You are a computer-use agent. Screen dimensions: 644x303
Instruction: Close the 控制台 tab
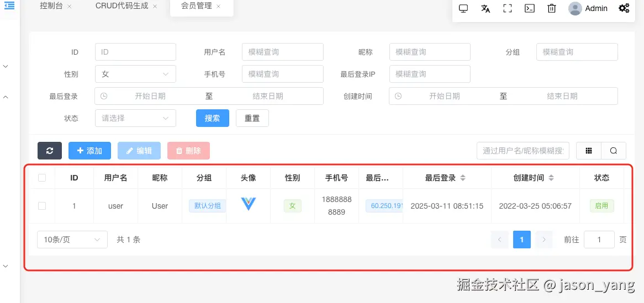tap(70, 7)
